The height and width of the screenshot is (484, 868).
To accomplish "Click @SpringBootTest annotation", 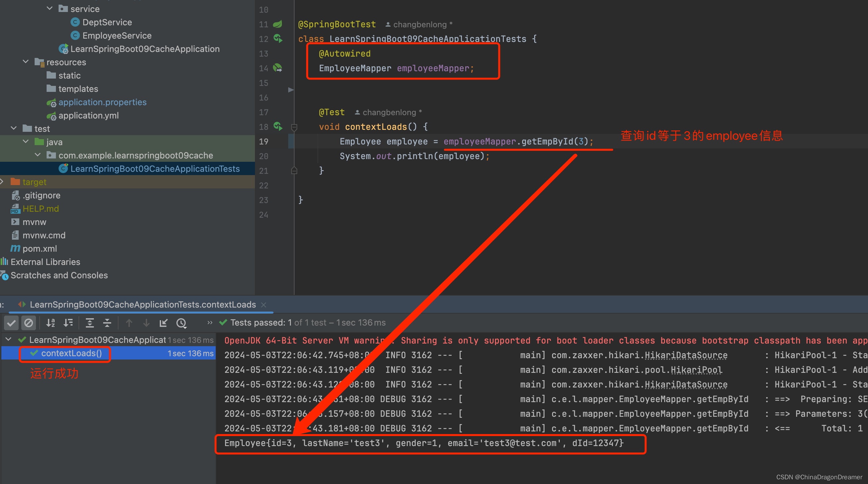I will [x=337, y=24].
